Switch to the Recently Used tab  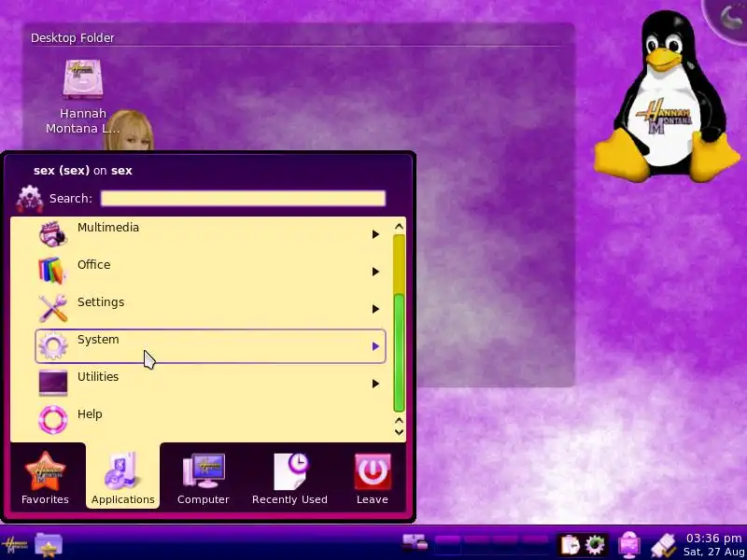(289, 478)
